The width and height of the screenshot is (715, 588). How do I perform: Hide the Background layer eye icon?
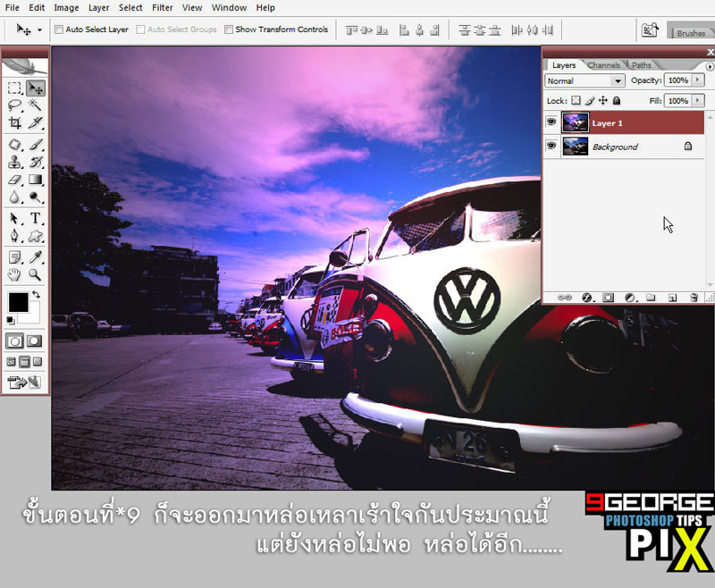551,146
